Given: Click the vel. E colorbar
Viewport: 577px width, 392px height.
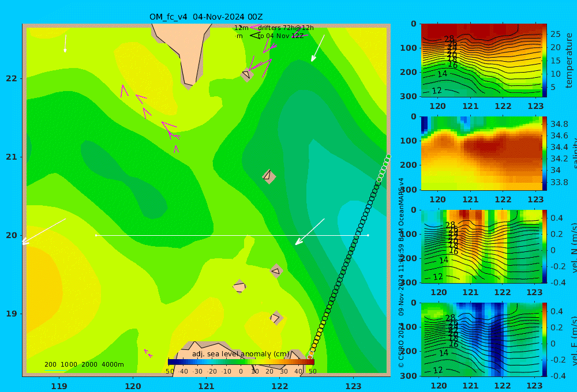Looking at the screenshot, I should pyautogui.click(x=545, y=340).
